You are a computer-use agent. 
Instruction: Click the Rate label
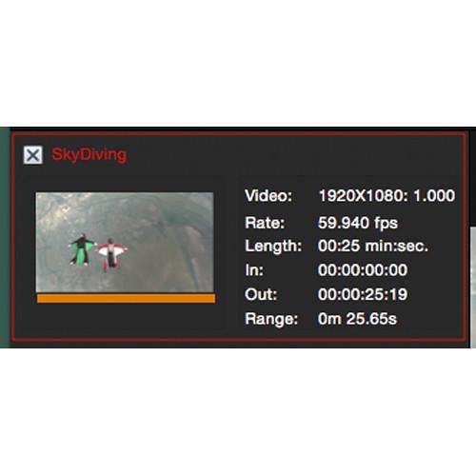pyautogui.click(x=265, y=223)
